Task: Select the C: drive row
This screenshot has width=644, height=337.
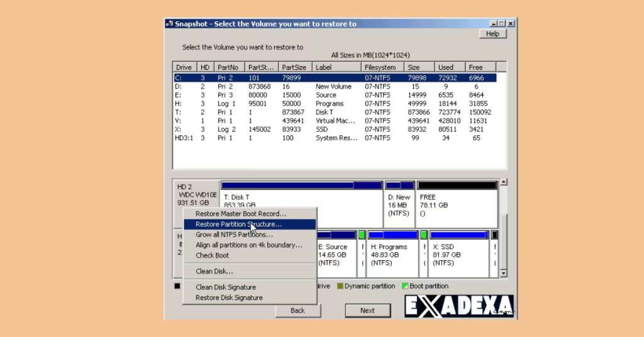Action: (x=335, y=78)
